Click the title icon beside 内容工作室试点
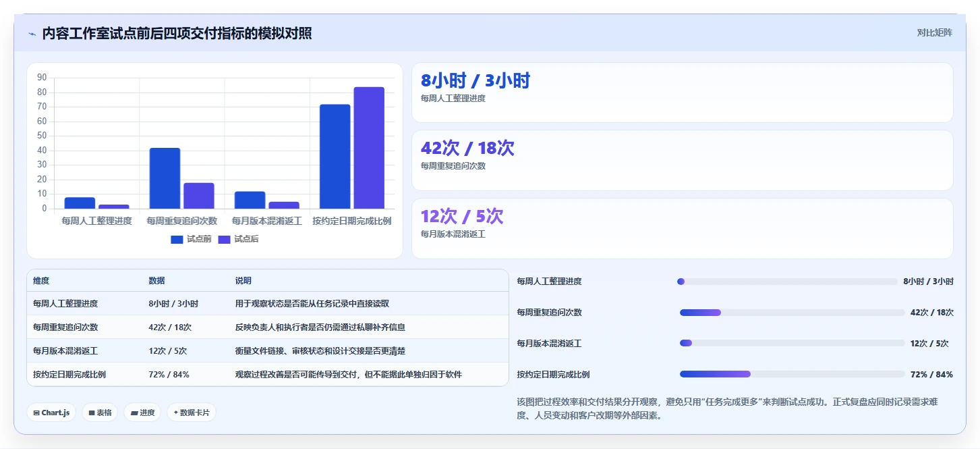Screen dimensions: 980x449 point(32,34)
